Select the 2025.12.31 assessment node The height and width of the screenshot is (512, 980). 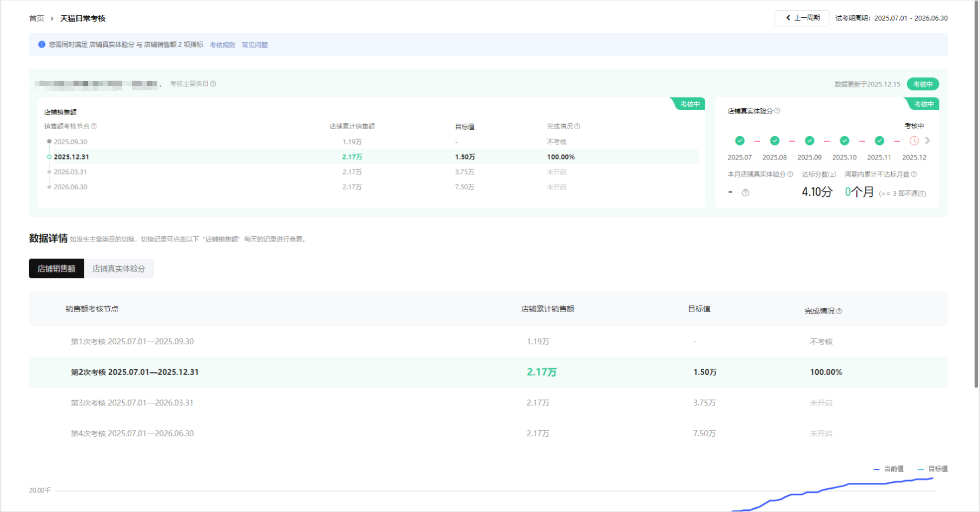point(71,157)
